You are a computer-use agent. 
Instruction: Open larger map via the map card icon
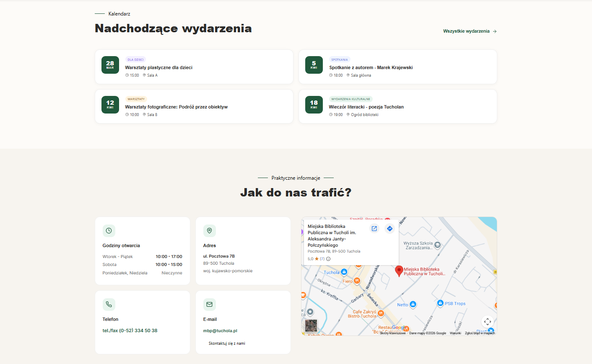(x=374, y=229)
